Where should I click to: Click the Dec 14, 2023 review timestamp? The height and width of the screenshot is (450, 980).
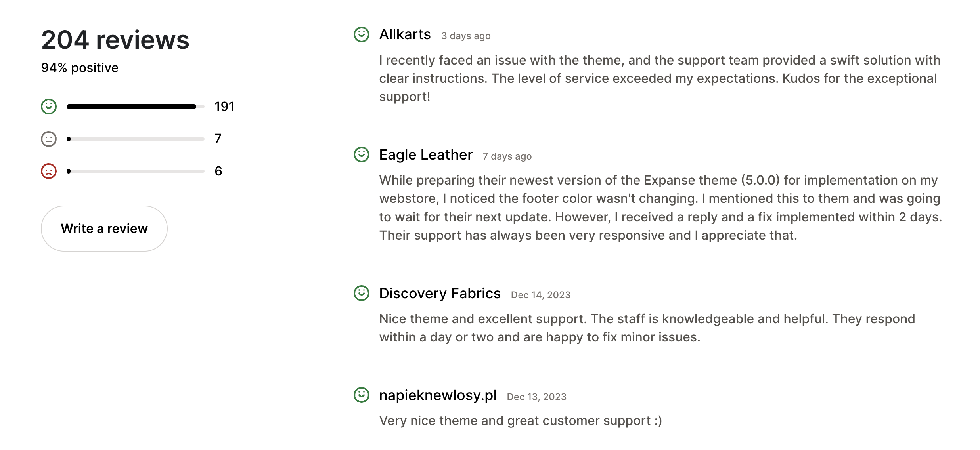[540, 295]
